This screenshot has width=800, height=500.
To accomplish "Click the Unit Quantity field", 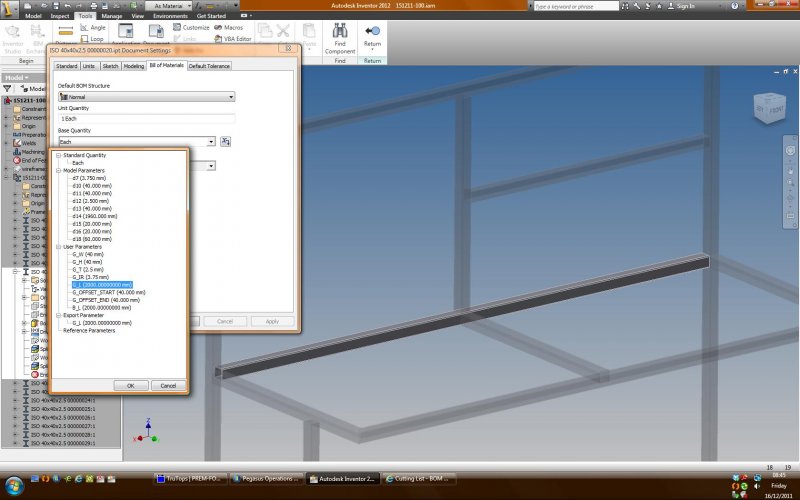I will click(x=146, y=118).
